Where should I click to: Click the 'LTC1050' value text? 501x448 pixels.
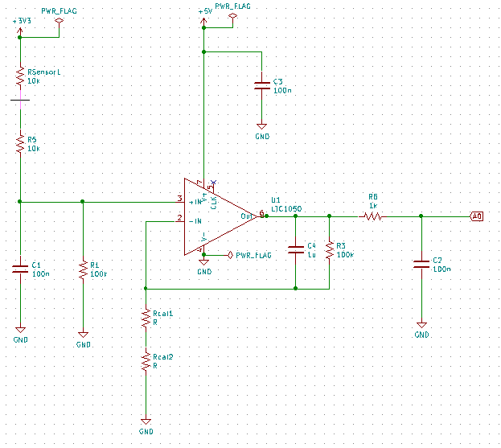(286, 208)
